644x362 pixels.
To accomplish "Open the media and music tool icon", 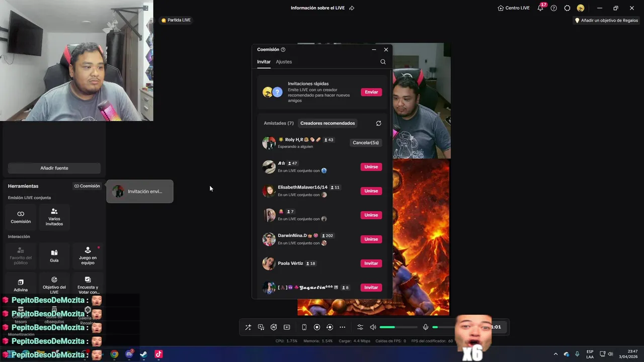I will click(x=261, y=327).
